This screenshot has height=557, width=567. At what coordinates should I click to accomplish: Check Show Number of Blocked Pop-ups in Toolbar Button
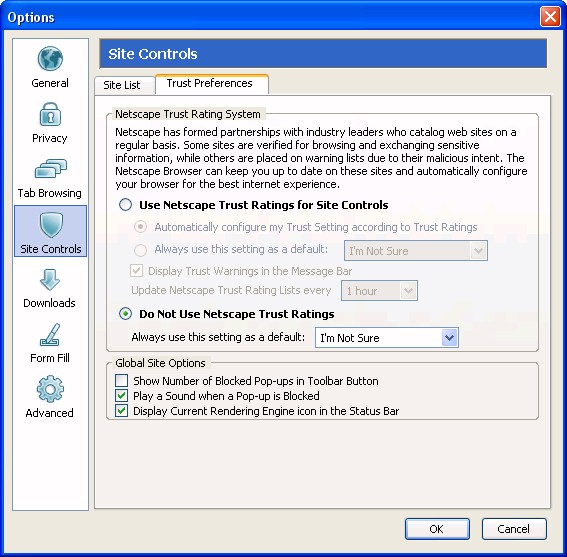(122, 380)
